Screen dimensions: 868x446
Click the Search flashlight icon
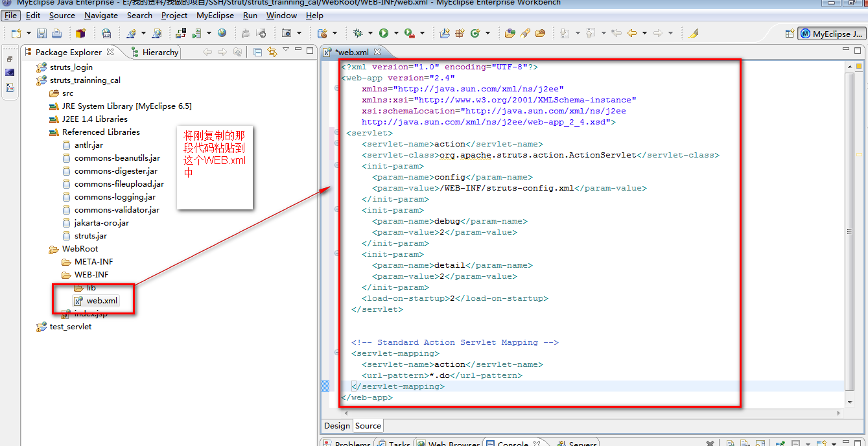click(x=525, y=33)
